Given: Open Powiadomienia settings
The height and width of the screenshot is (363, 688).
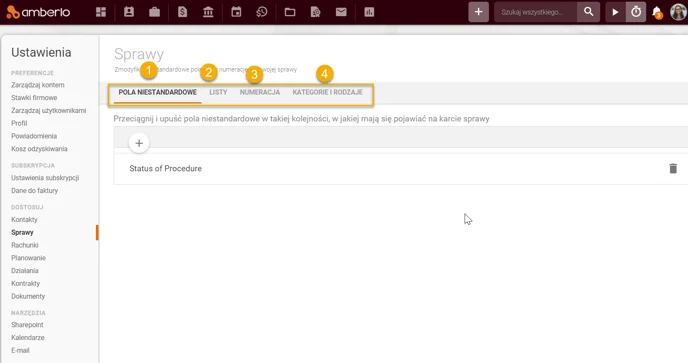Looking at the screenshot, I should 34,136.
